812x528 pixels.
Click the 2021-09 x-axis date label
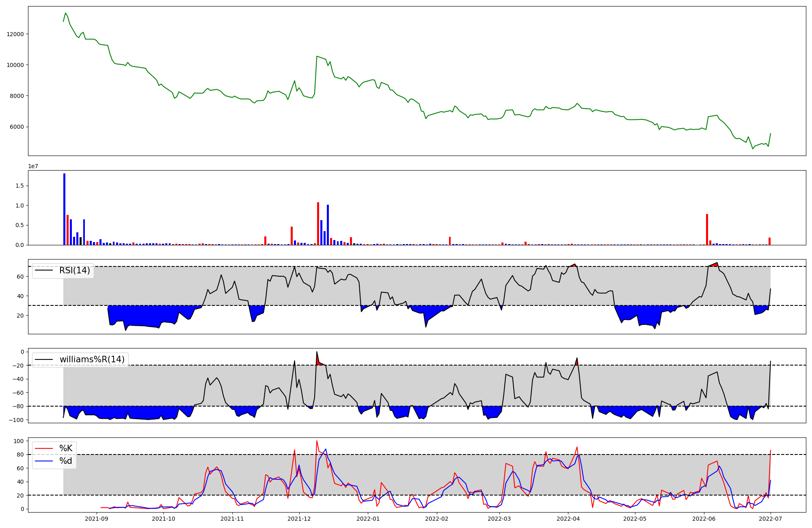point(97,519)
